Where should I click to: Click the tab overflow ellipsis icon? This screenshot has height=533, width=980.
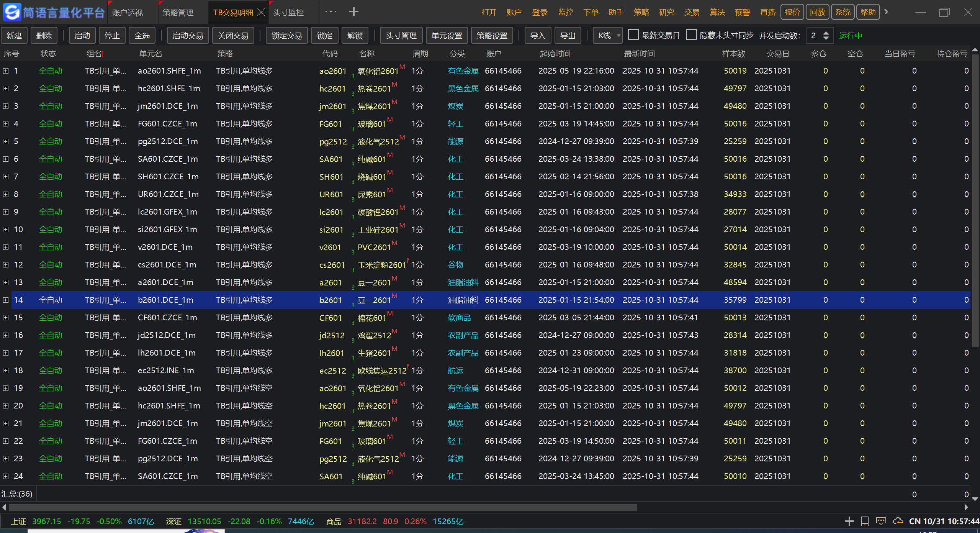(x=330, y=12)
